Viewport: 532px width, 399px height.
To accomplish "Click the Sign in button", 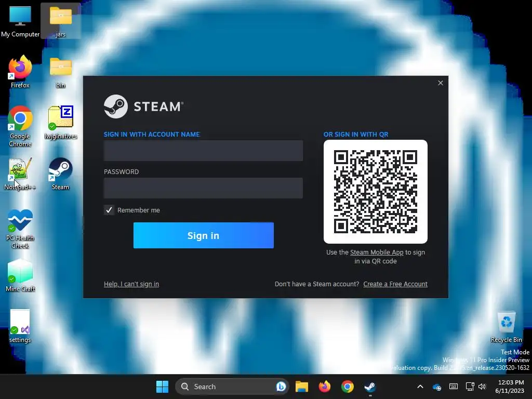I will [x=204, y=235].
